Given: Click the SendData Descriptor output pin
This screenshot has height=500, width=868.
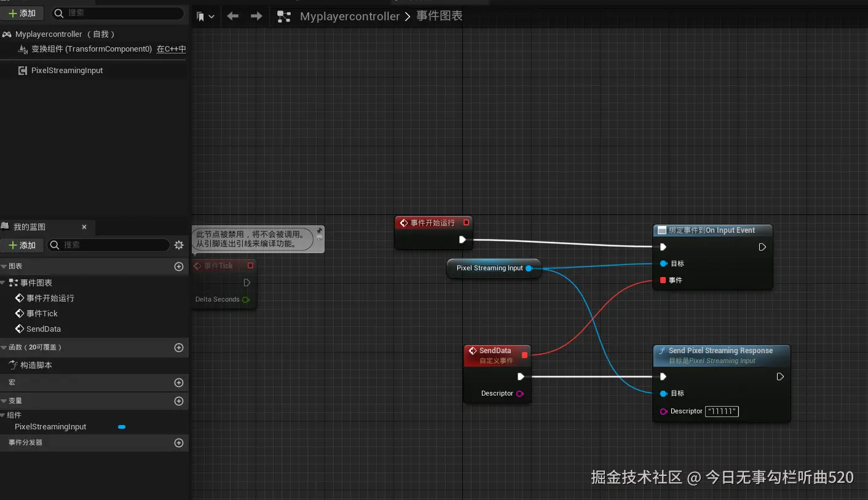Looking at the screenshot, I should pyautogui.click(x=520, y=394).
